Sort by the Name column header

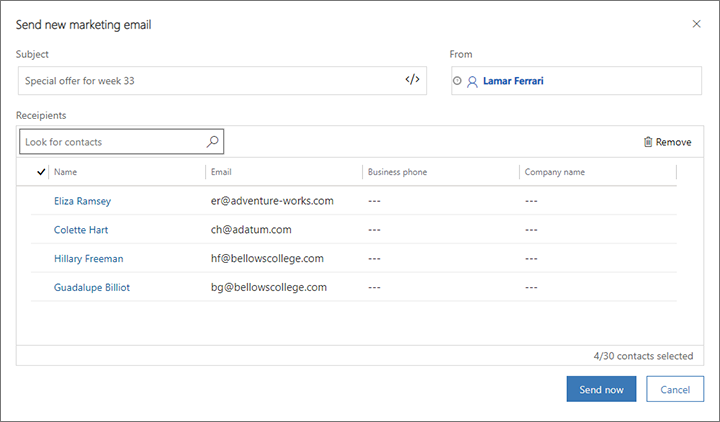coord(65,172)
